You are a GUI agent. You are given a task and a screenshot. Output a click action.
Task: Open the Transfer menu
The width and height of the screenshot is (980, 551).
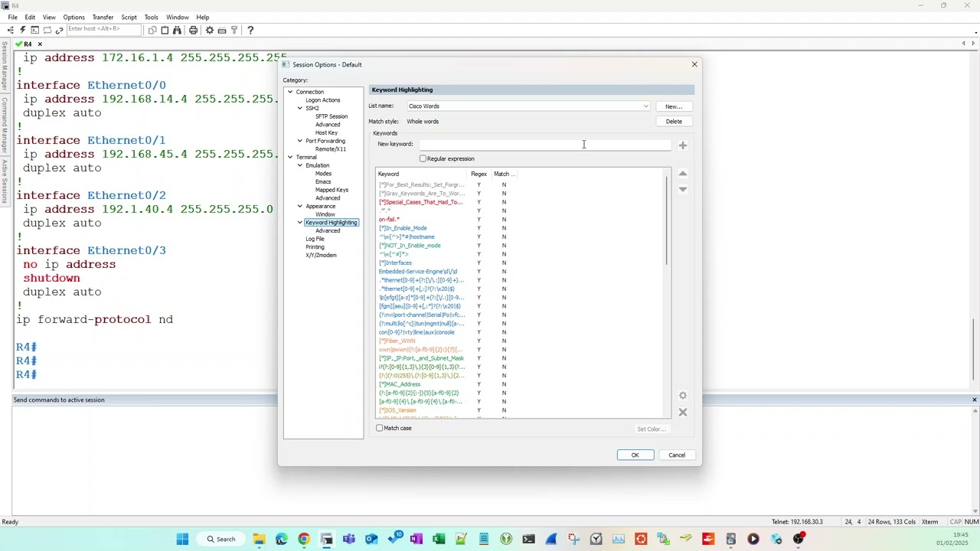click(x=103, y=17)
